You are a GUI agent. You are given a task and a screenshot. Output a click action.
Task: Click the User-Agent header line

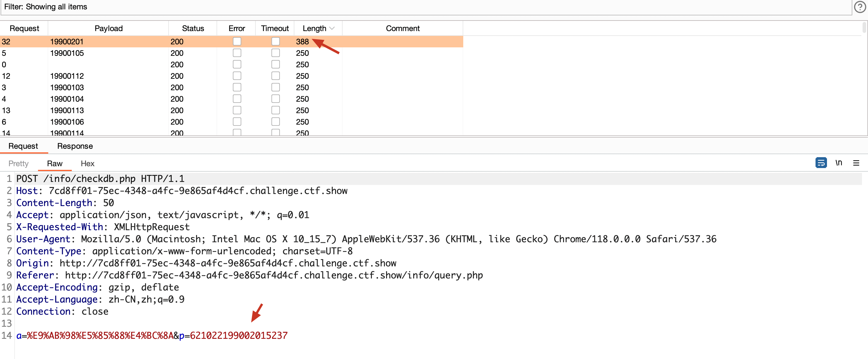click(x=366, y=239)
